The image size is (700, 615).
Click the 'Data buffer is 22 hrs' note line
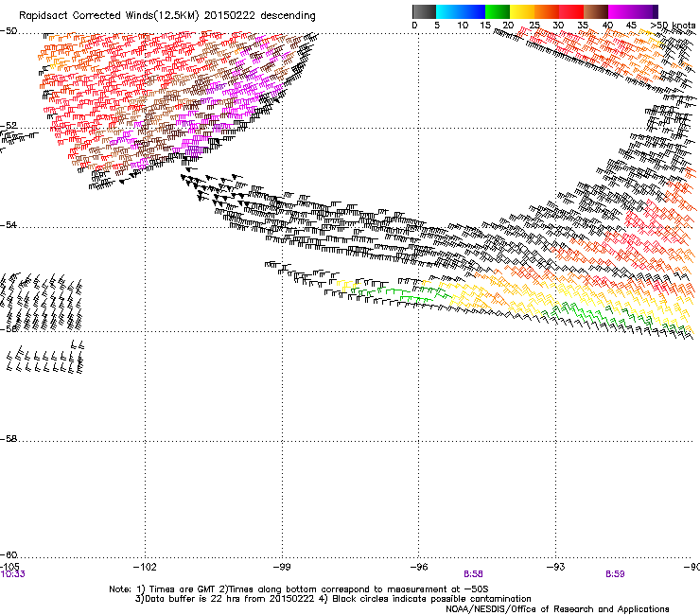333,599
